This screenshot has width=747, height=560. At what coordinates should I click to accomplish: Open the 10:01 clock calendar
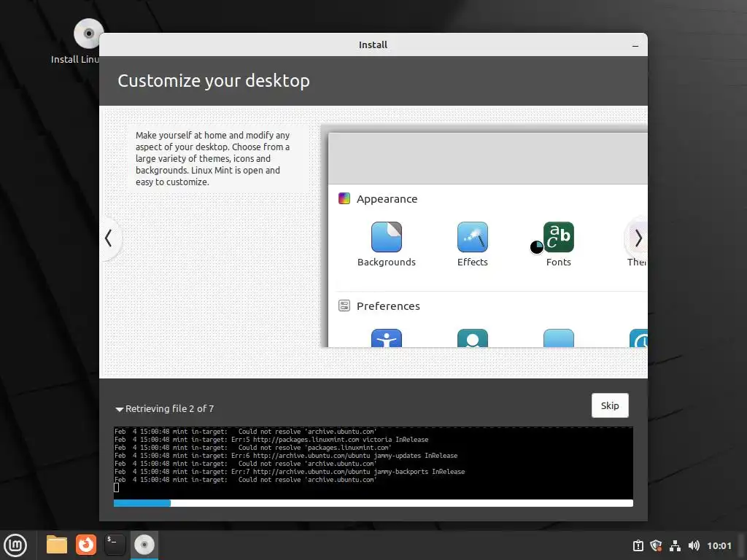(719, 545)
